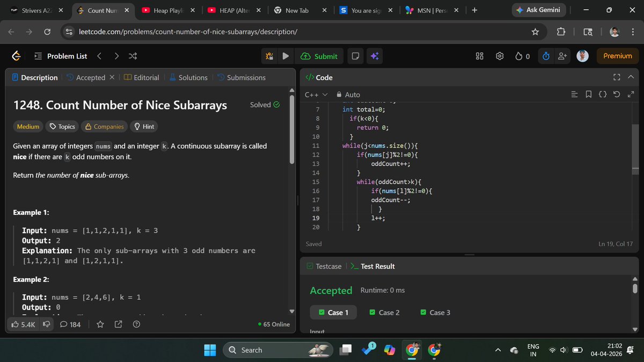The image size is (644, 362).
Task: Pick a random problem shuffle icon
Action: 133,56
